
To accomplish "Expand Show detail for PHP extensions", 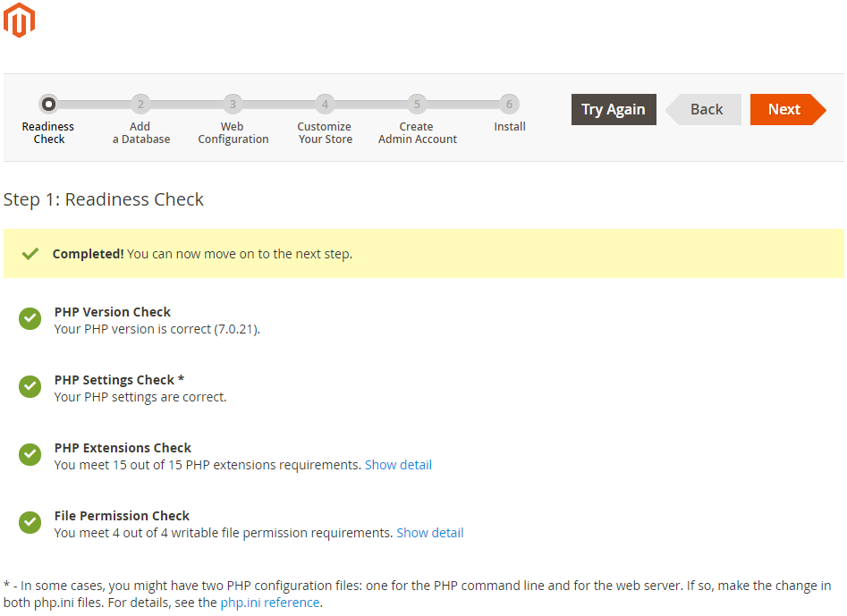I will (x=398, y=465).
